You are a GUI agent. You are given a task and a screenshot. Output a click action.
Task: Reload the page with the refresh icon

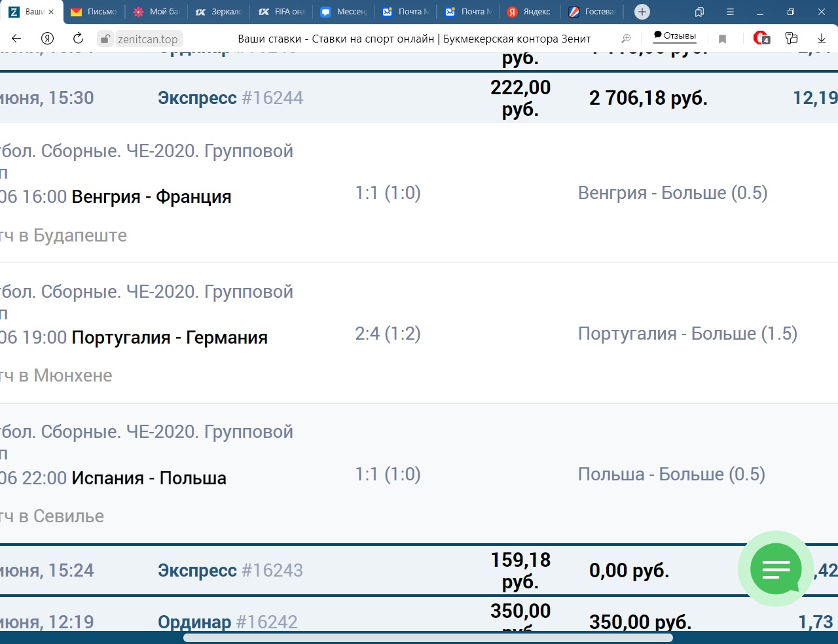click(78, 39)
